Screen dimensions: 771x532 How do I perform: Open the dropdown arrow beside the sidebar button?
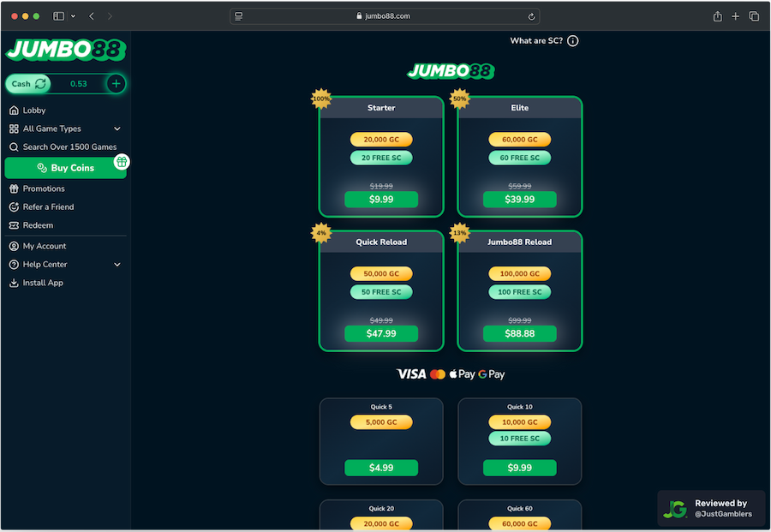pyautogui.click(x=74, y=16)
